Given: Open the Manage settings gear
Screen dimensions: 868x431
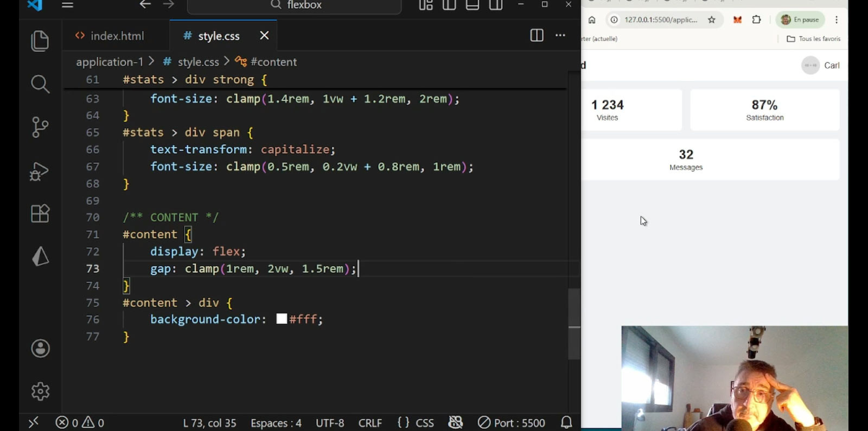Looking at the screenshot, I should (40, 391).
